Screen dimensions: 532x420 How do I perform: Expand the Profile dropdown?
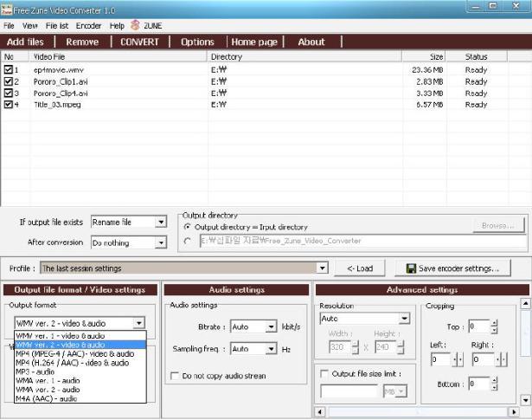tap(323, 268)
